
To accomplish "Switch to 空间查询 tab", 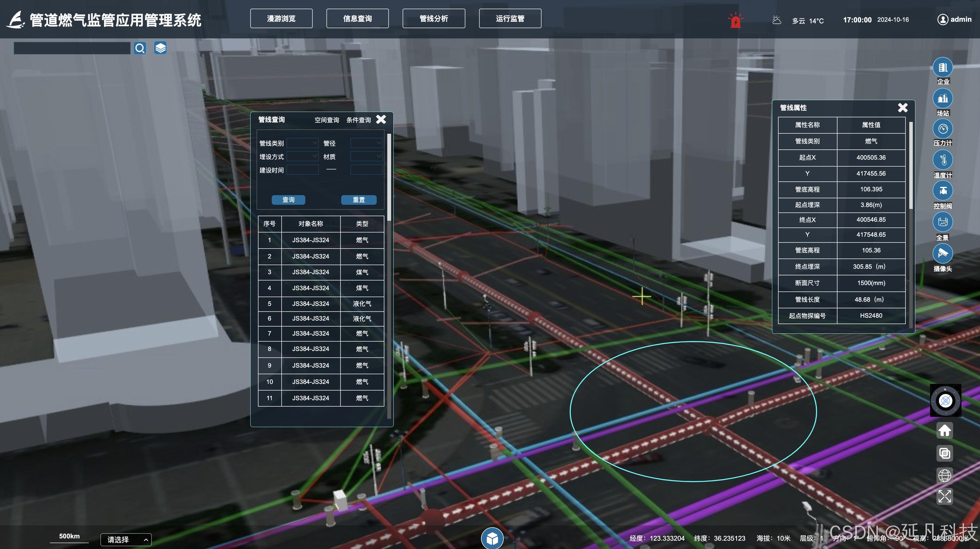I will tap(326, 120).
